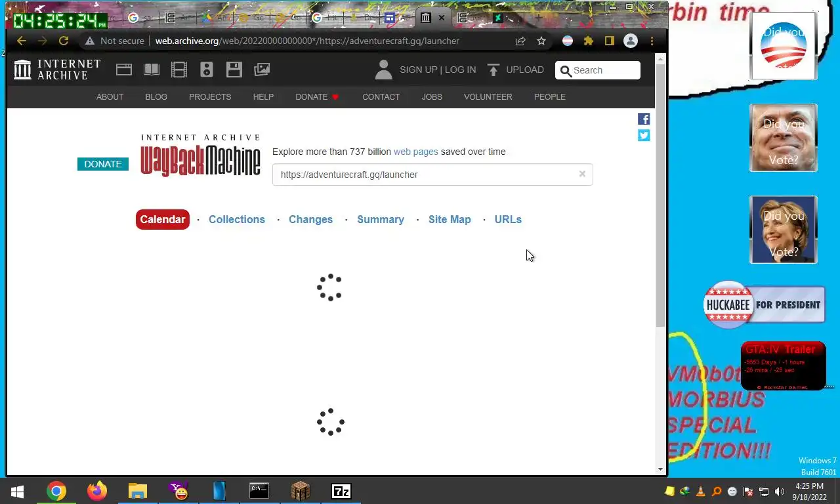Click the Internet Archive logo
Viewport: 840px width, 504px height.
pos(57,70)
